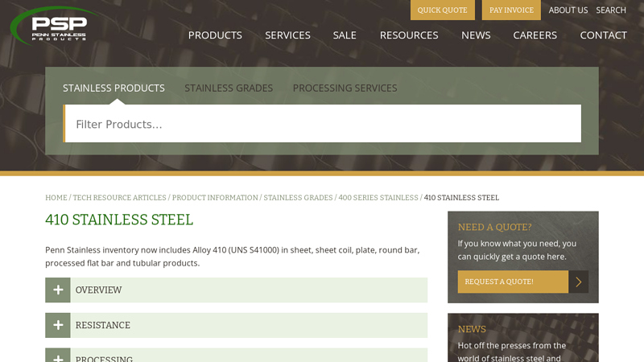Go to Home via breadcrumb
This screenshot has height=362, width=644.
[x=56, y=198]
